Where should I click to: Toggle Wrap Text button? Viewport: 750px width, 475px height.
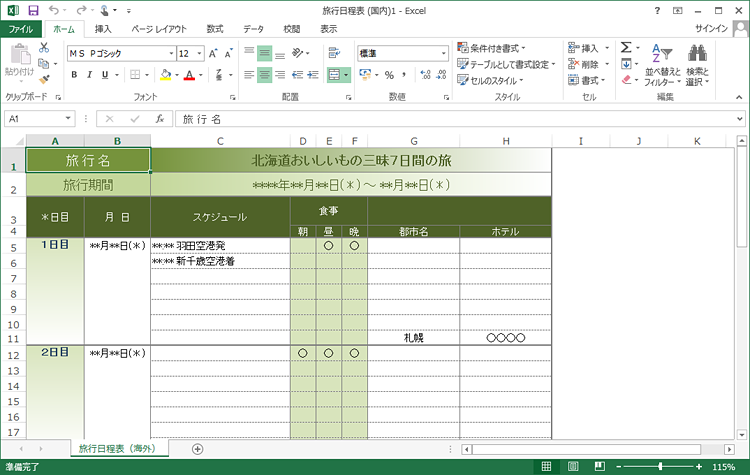[334, 53]
